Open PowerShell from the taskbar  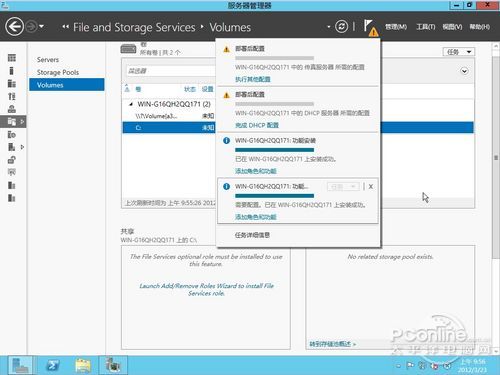tap(52, 365)
